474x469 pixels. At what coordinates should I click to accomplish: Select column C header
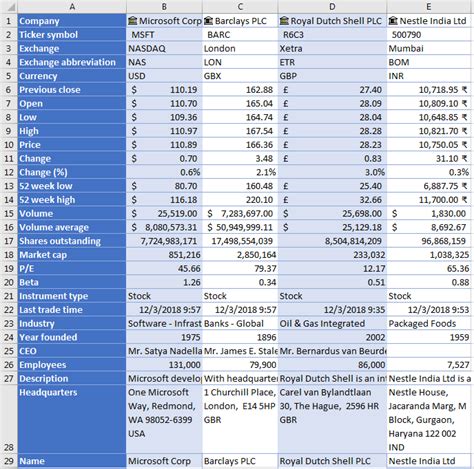[240, 7]
